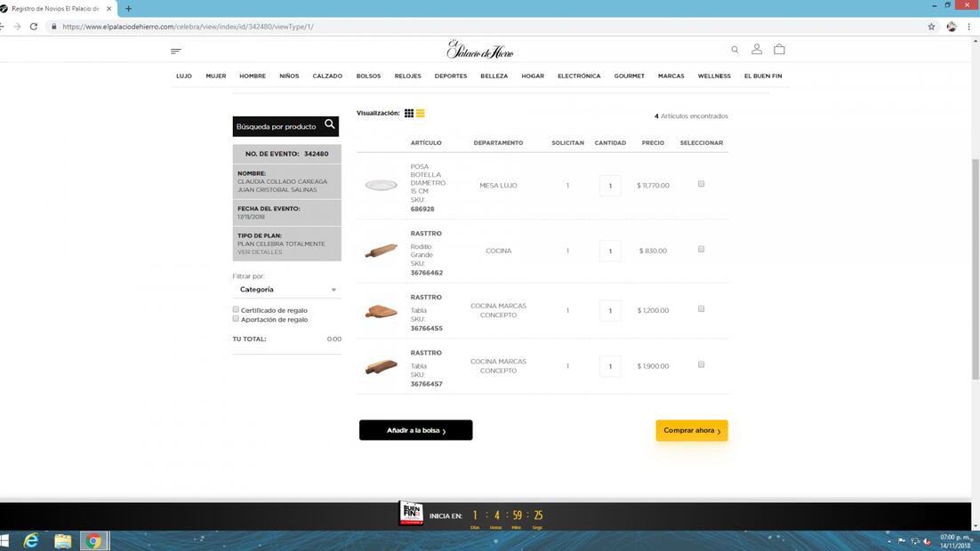Image resolution: width=980 pixels, height=551 pixels.
Task: Enable the Certificado de regalo filter
Action: pyautogui.click(x=236, y=309)
